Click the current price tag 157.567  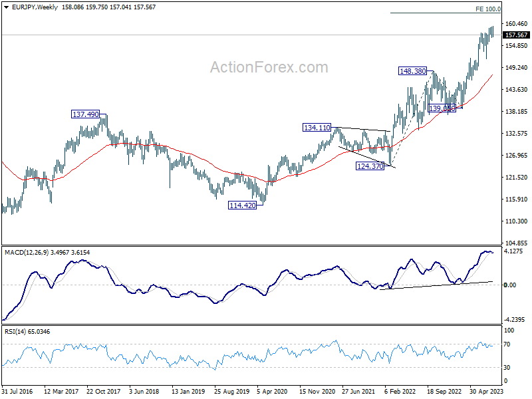point(517,35)
